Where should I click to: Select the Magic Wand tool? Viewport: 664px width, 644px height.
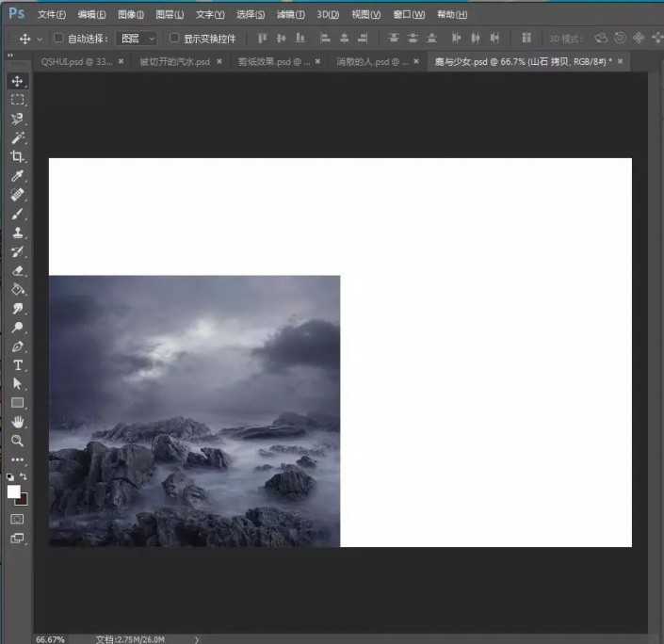(x=17, y=138)
